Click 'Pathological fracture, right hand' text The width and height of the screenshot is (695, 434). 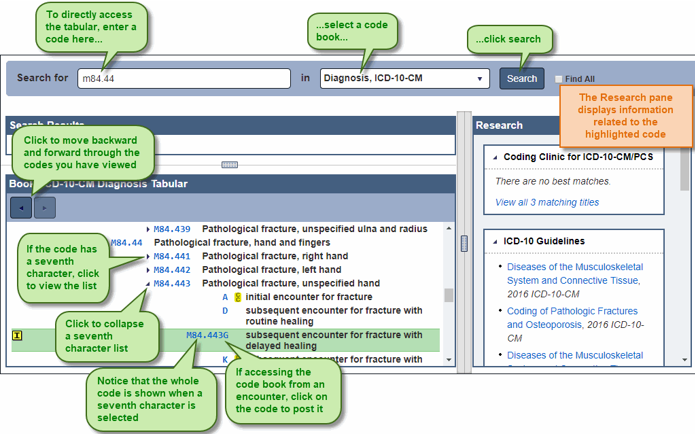[x=275, y=256]
